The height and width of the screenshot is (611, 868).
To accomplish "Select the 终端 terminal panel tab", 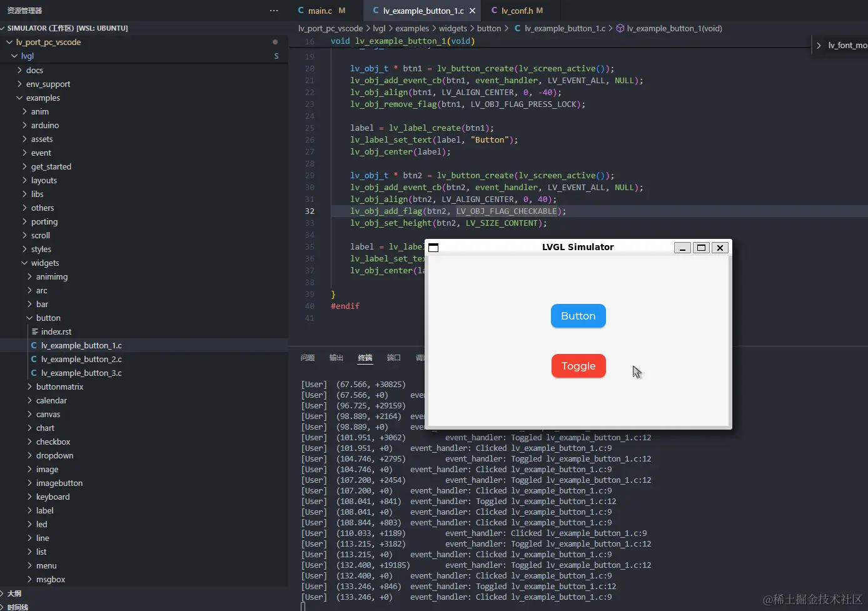I will (x=365, y=358).
